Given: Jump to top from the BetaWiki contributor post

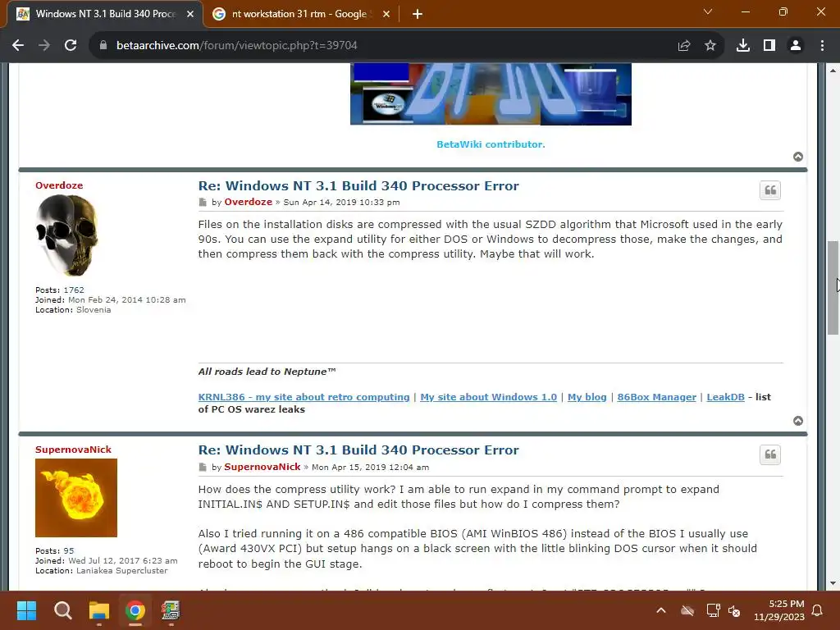Looking at the screenshot, I should click(x=797, y=157).
